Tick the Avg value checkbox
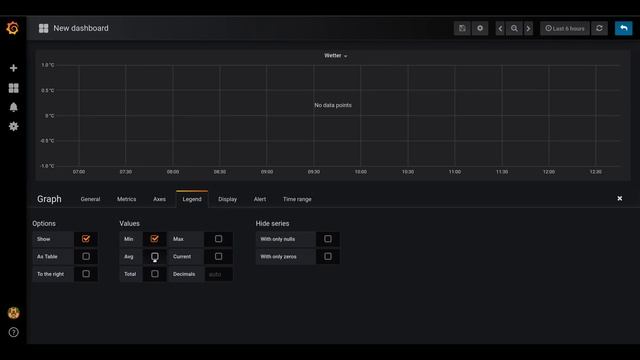This screenshot has height=360, width=640. pyautogui.click(x=155, y=256)
